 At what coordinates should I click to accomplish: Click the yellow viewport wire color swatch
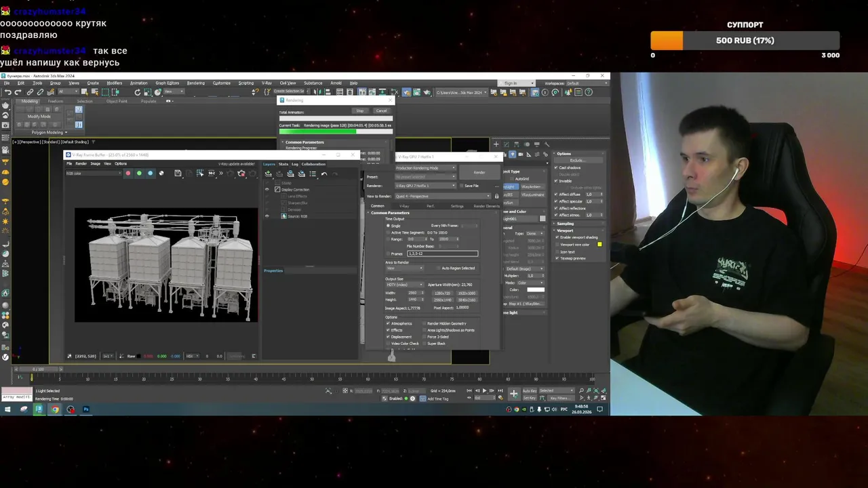coord(599,245)
